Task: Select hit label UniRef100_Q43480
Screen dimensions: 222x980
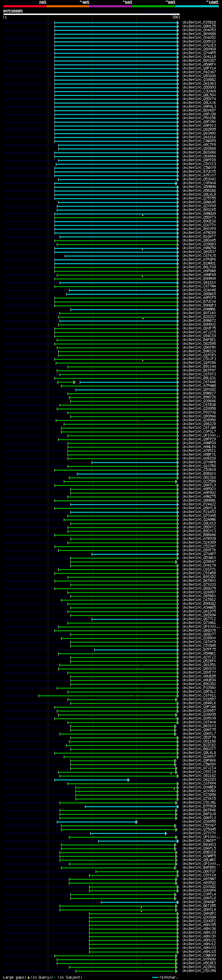Action: pos(199,133)
